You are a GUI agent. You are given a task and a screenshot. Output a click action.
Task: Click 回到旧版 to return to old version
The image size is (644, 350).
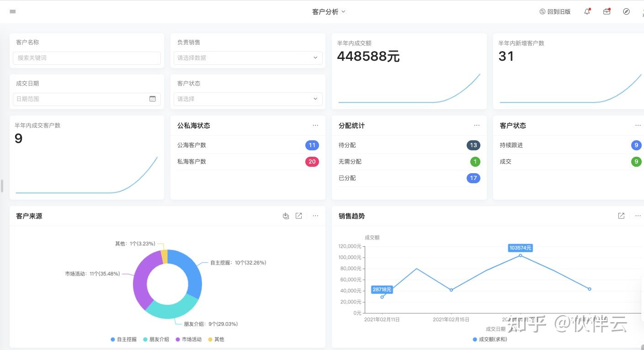555,11
